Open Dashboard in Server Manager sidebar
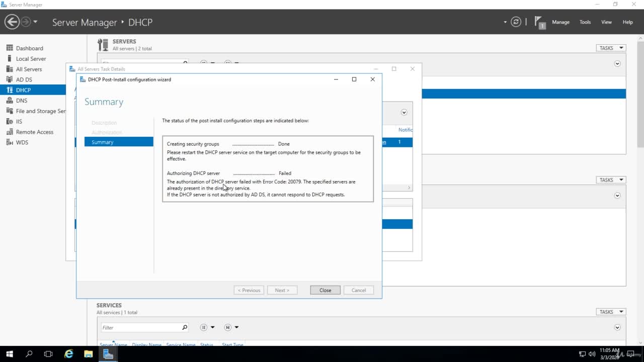The image size is (644, 362). click(x=29, y=48)
